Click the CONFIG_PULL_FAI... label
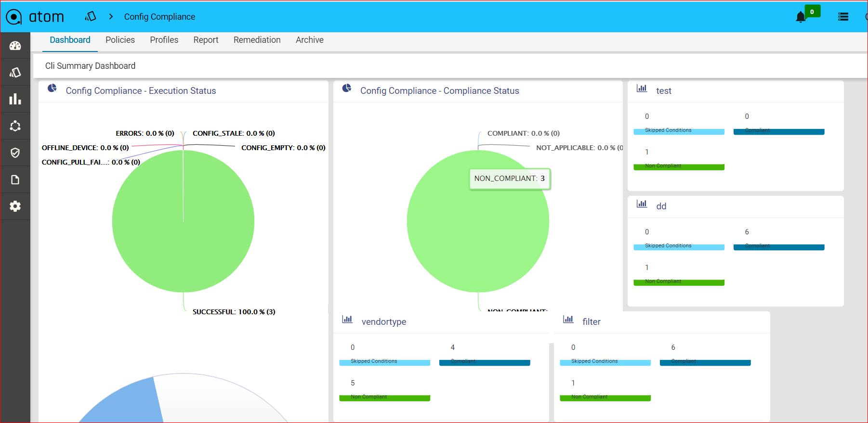868x423 pixels. (x=91, y=162)
